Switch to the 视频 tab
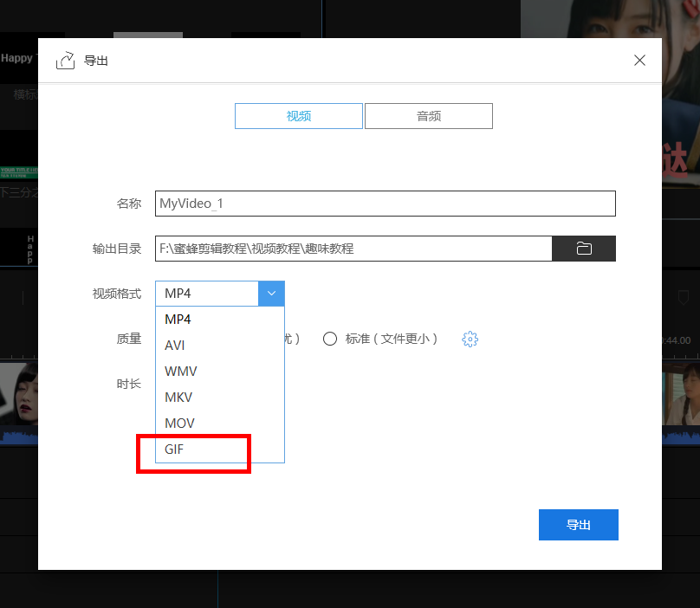700x608 pixels. tap(299, 116)
